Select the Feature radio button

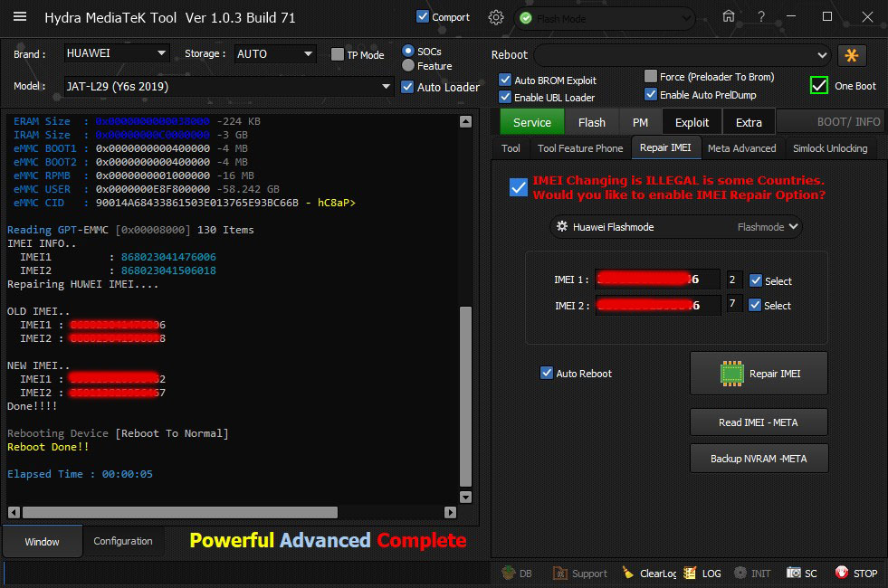coord(408,65)
